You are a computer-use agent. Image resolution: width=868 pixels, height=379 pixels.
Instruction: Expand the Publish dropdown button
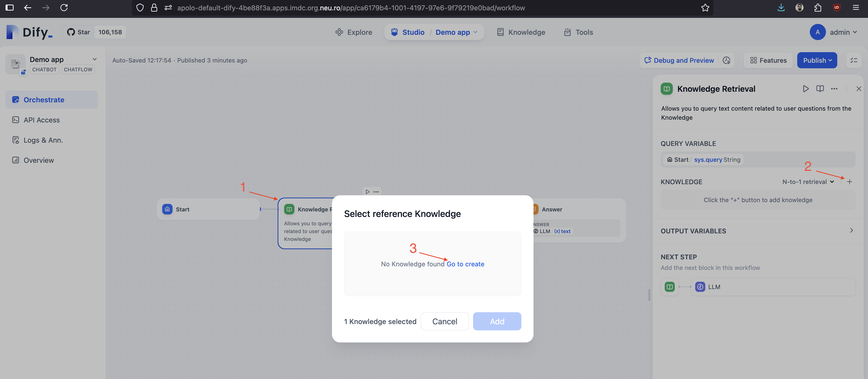817,60
